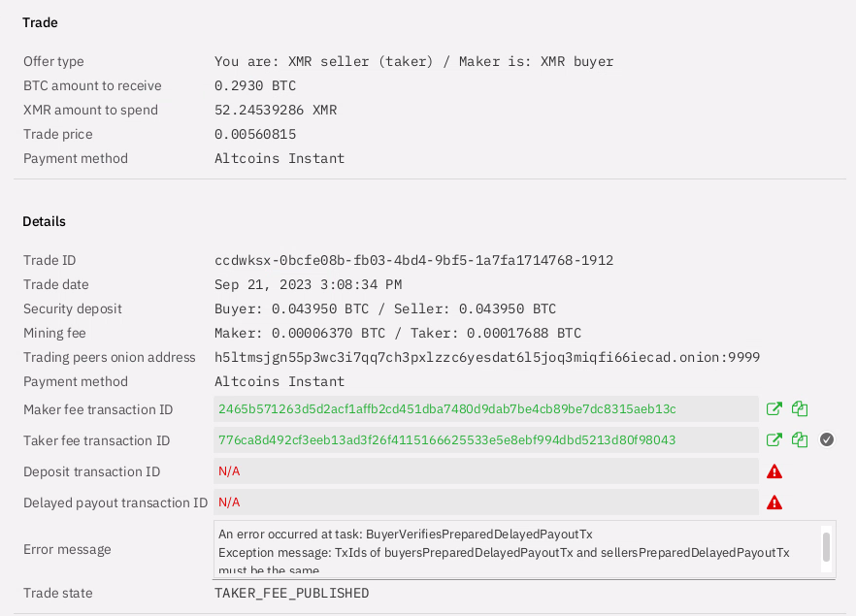
Task: Click the warning icon for Deposit transaction ID
Action: 774,471
